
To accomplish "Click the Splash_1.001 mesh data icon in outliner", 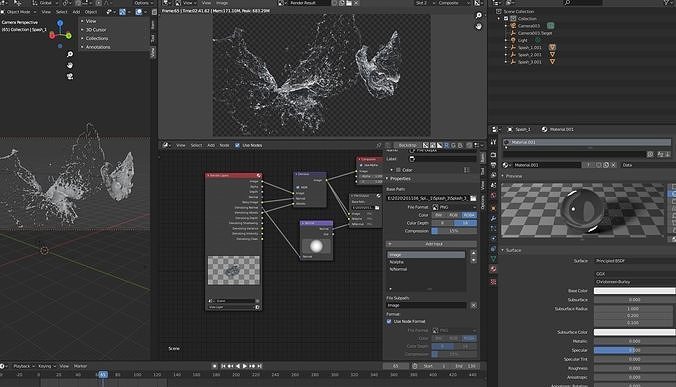I will (552, 47).
